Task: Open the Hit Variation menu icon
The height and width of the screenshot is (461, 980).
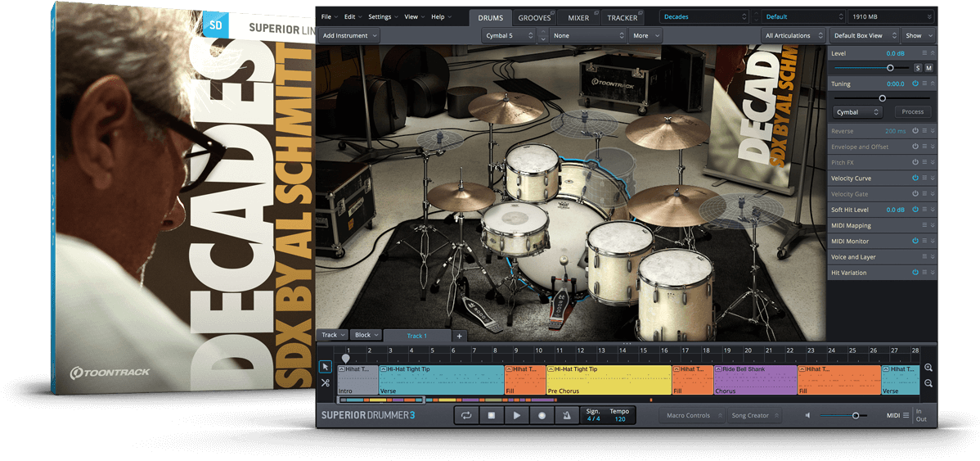Action: pyautogui.click(x=925, y=273)
